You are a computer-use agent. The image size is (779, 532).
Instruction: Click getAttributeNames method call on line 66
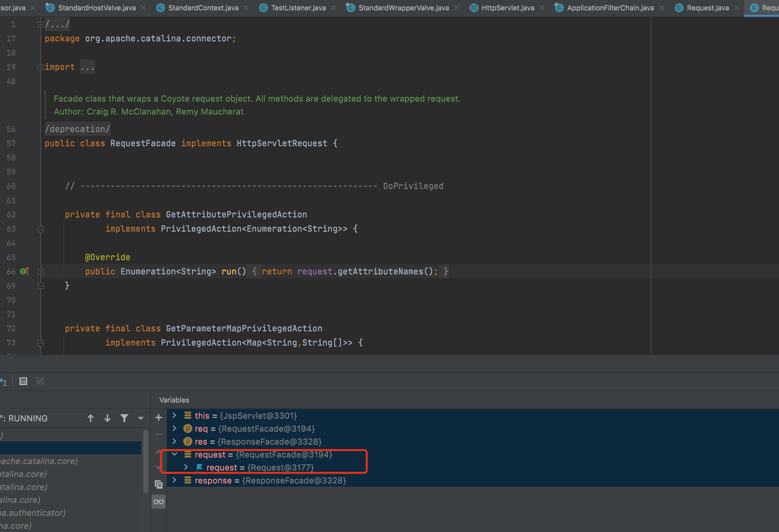click(380, 272)
